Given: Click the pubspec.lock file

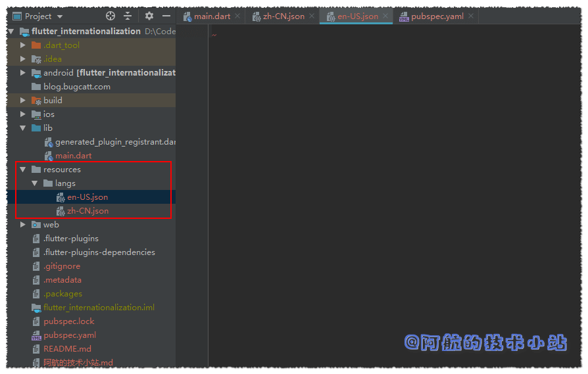Looking at the screenshot, I should click(68, 321).
